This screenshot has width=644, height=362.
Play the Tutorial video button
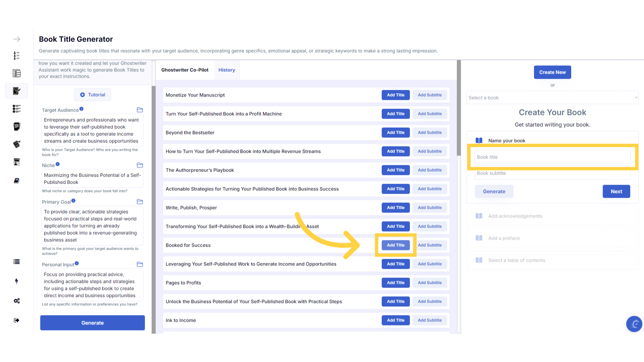(93, 95)
